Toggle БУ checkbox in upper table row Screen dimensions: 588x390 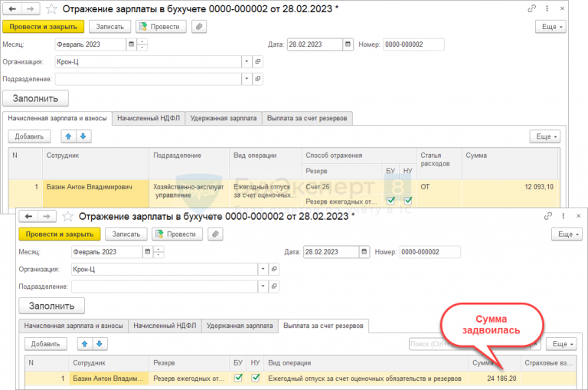pos(390,201)
